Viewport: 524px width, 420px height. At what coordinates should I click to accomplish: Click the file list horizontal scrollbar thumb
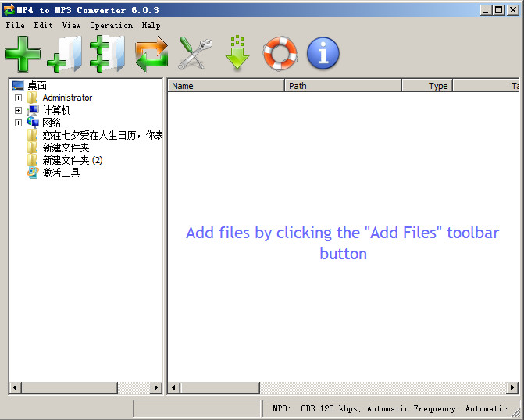pos(220,387)
